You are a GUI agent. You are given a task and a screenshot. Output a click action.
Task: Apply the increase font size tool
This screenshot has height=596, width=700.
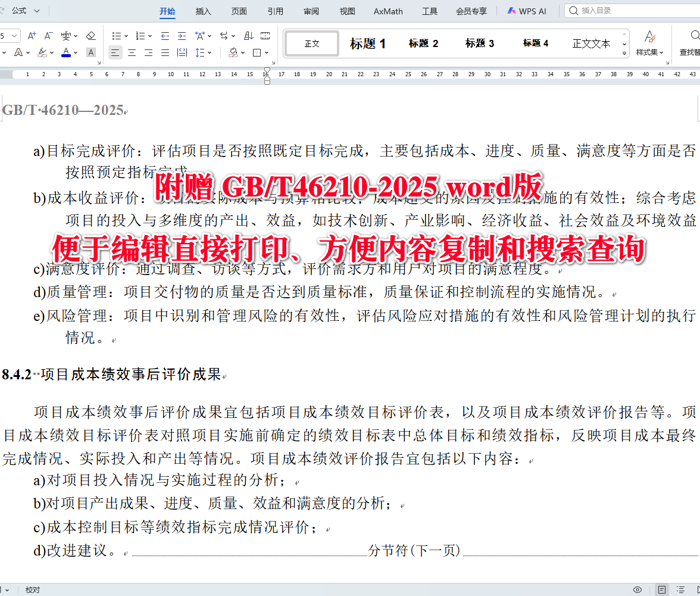click(x=32, y=35)
